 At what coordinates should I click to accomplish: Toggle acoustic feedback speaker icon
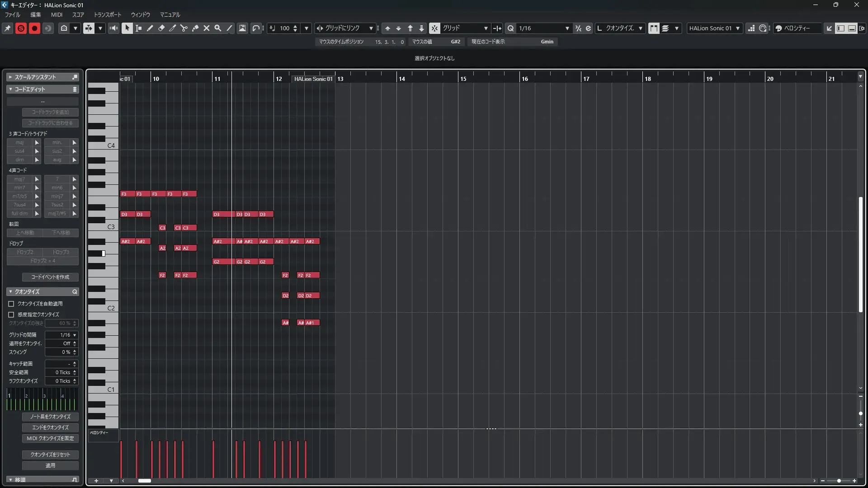click(x=113, y=28)
